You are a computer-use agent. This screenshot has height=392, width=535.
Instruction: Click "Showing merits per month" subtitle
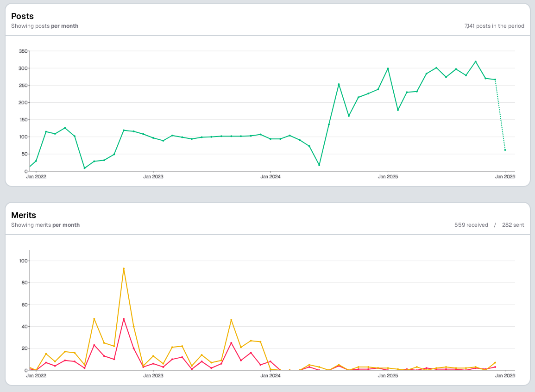(45, 225)
